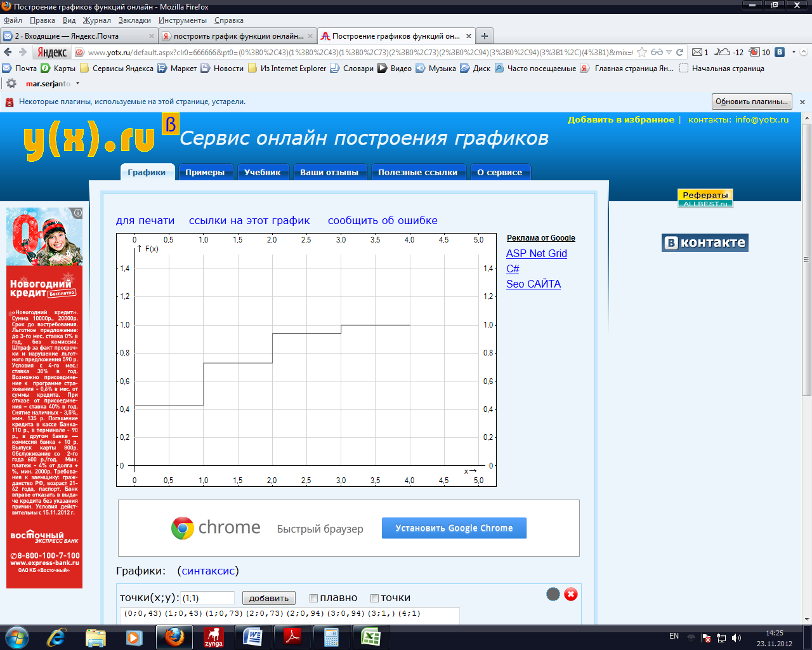Click the Яндекс logo in the address bar

[52, 52]
